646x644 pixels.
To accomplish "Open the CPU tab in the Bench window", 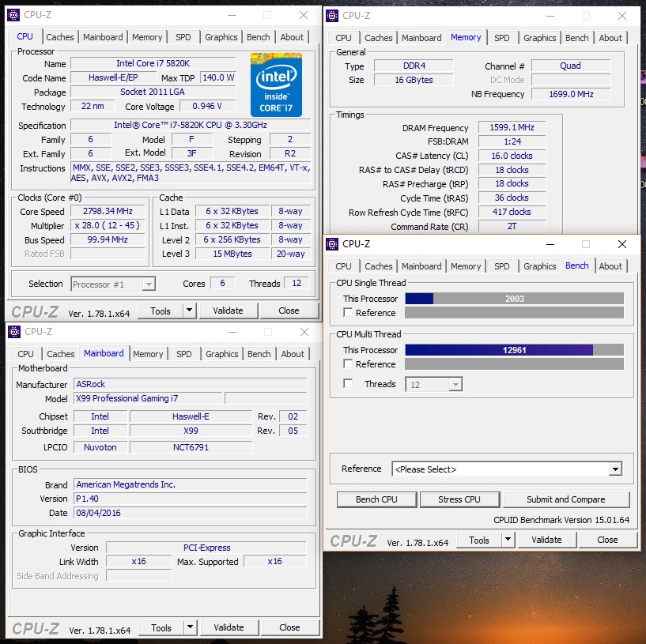I will (344, 266).
